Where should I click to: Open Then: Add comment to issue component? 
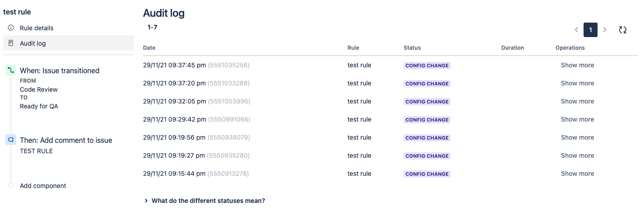[x=66, y=140]
